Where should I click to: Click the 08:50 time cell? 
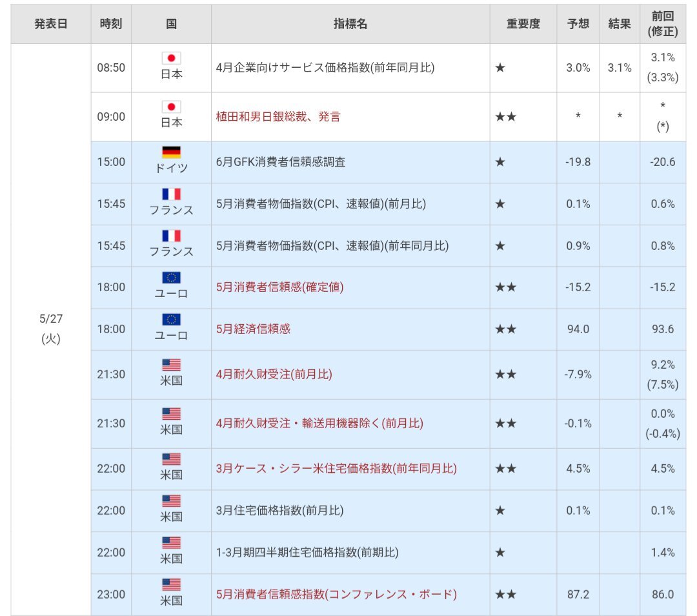111,68
